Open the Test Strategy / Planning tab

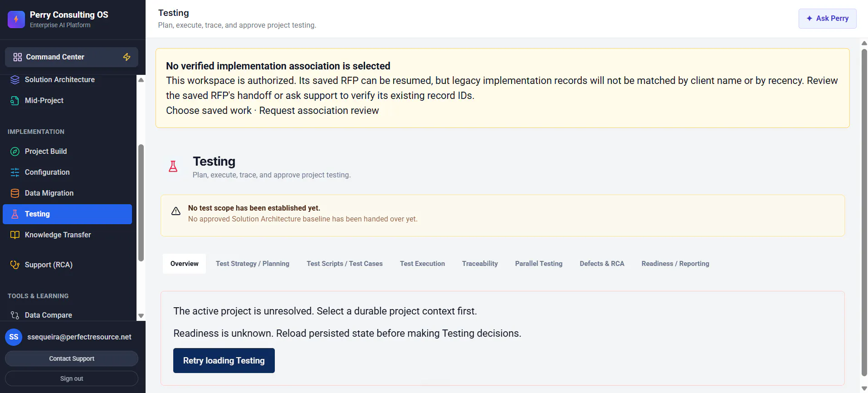point(253,264)
